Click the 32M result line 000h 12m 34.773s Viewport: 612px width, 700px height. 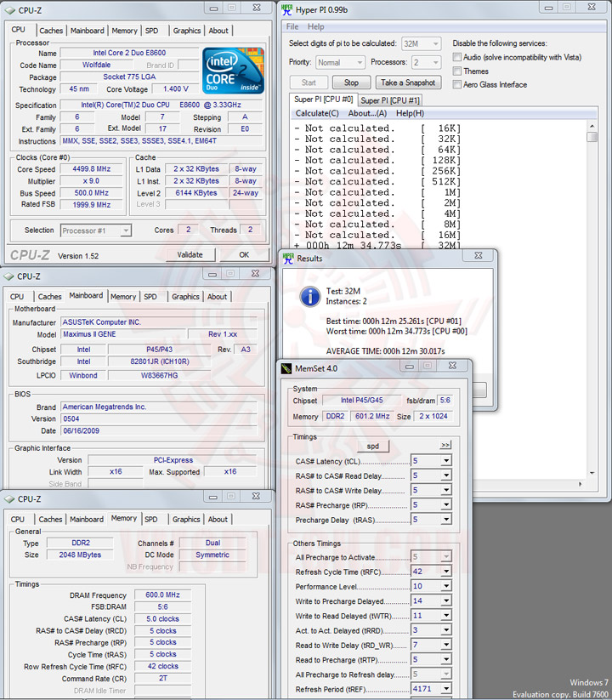tap(377, 245)
